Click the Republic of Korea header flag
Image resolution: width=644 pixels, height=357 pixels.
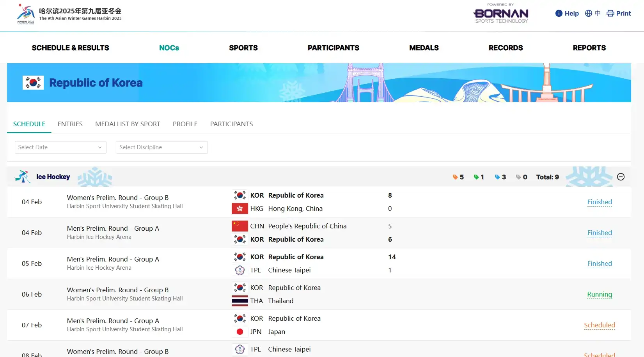coord(33,83)
